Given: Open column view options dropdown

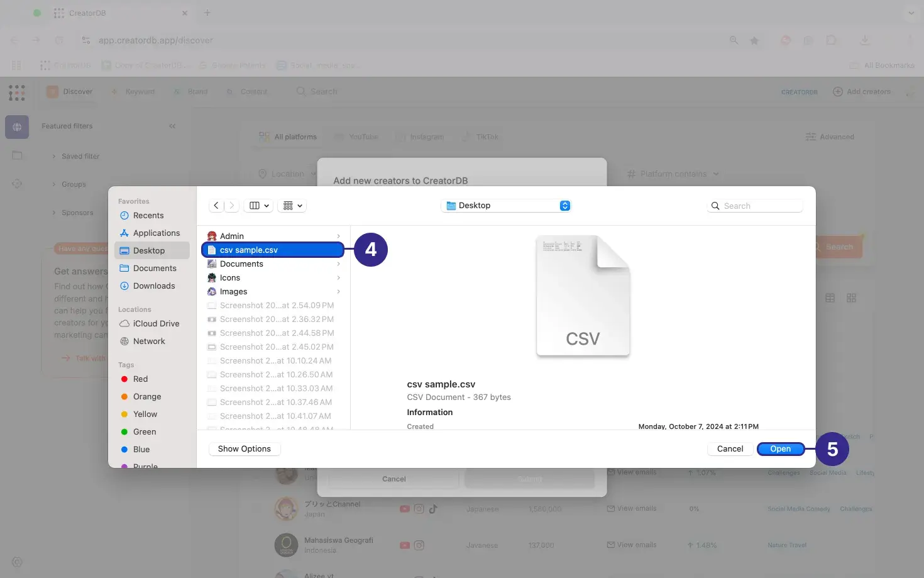Looking at the screenshot, I should (259, 206).
